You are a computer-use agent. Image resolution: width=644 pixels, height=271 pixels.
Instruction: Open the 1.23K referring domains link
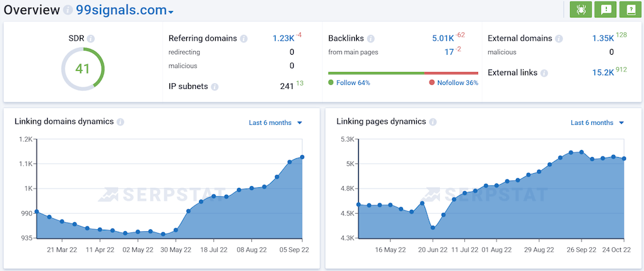pos(283,39)
